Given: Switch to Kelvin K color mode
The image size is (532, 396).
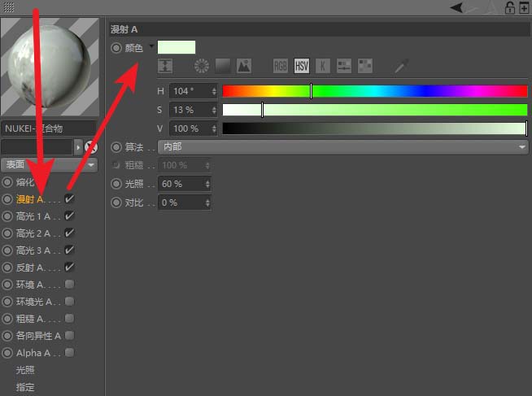Looking at the screenshot, I should coord(323,66).
